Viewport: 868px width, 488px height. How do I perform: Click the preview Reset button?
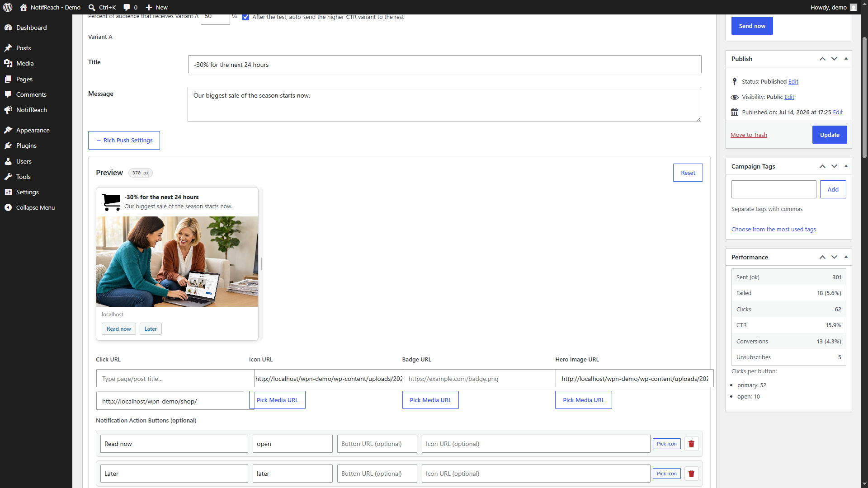(688, 173)
